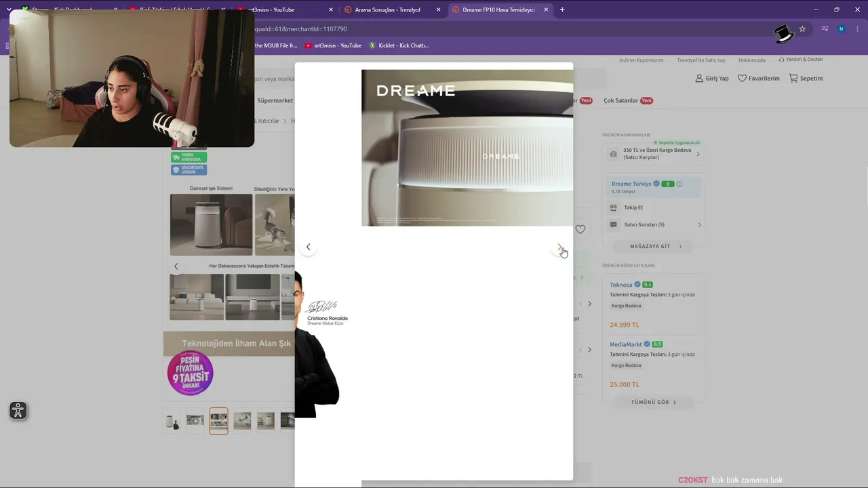Select the video product thumbnail
Viewport: 868px width, 488px height.
click(195, 421)
